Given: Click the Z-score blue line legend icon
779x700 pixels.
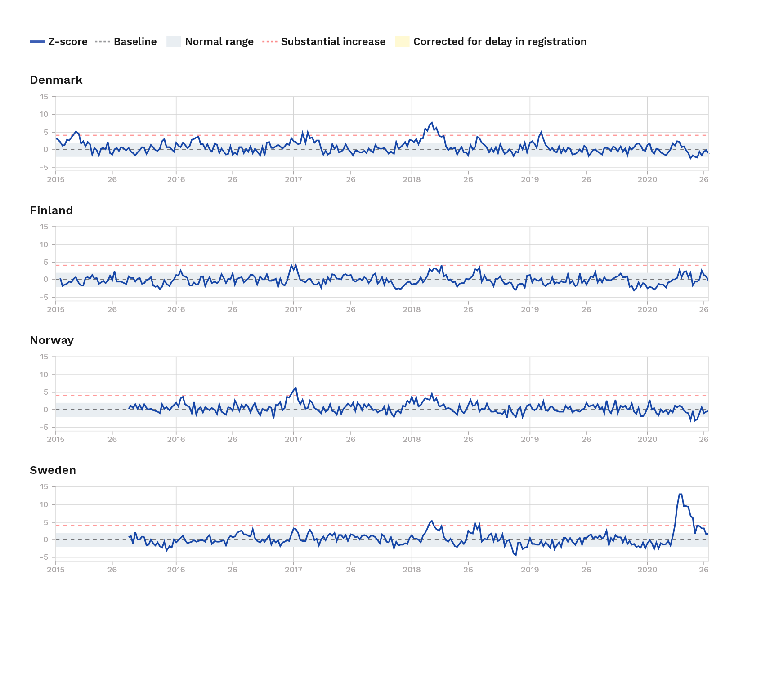Looking at the screenshot, I should point(37,42).
